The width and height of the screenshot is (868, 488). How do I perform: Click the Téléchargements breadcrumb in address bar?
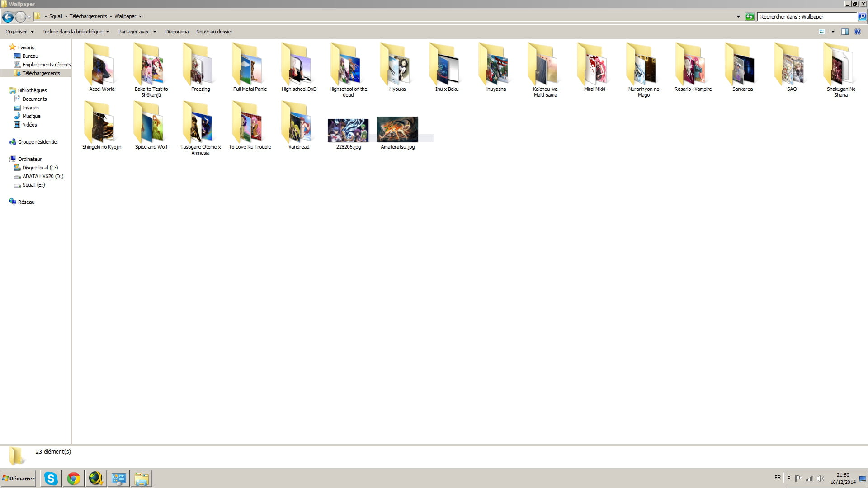coord(88,16)
